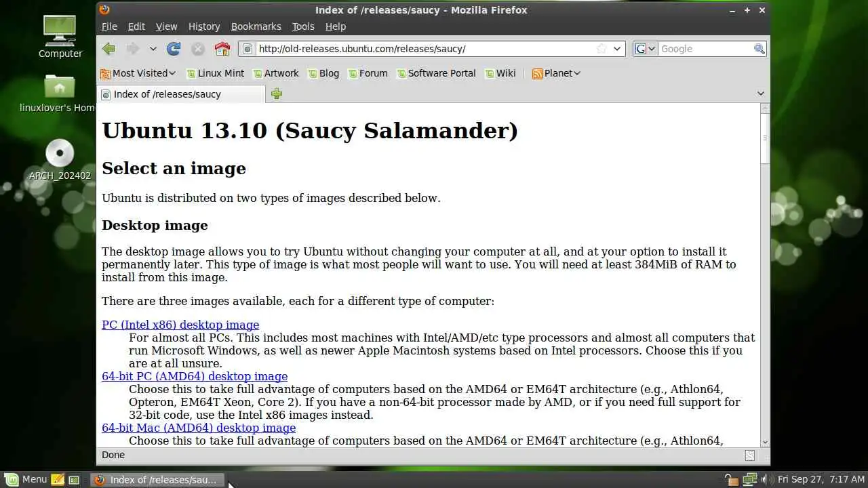
Task: Open the search engine selector dropdown
Action: tap(646, 49)
